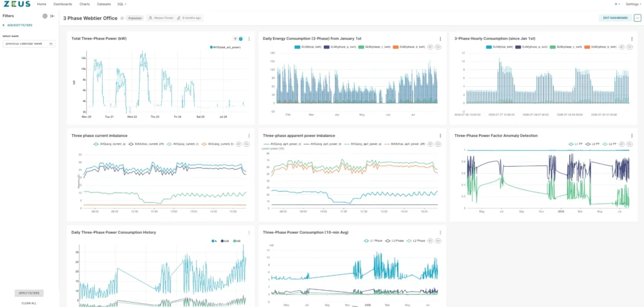Screen dimensions: 644x307
Task: Click the EDIT DASHBOARD button
Action: coord(615,18)
